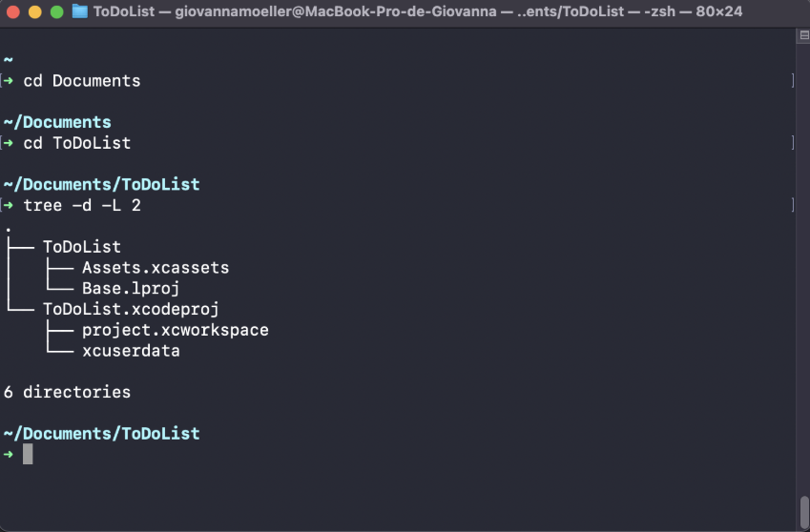Click the Base.lproj directory entry
Screen dimensions: 810x532
131,289
